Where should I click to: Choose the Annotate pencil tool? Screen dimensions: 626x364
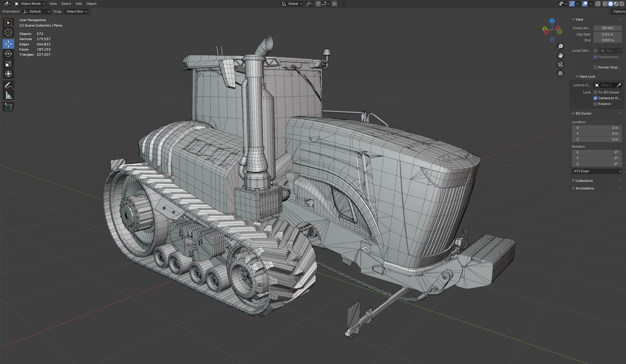tap(8, 85)
